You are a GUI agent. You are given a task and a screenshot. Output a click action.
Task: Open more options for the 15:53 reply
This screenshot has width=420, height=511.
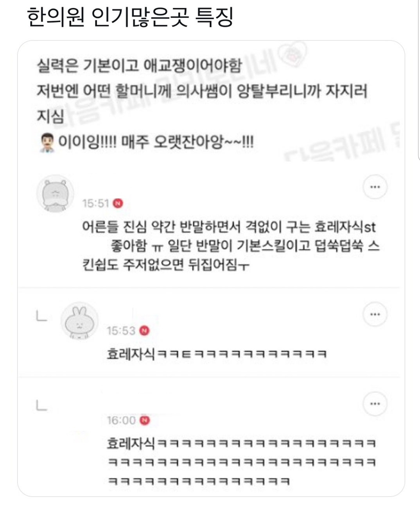point(375,314)
